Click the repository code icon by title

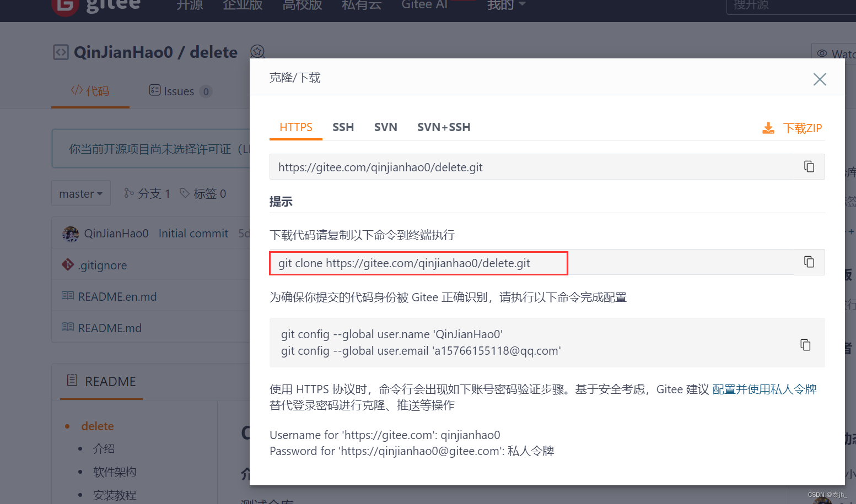[x=61, y=52]
